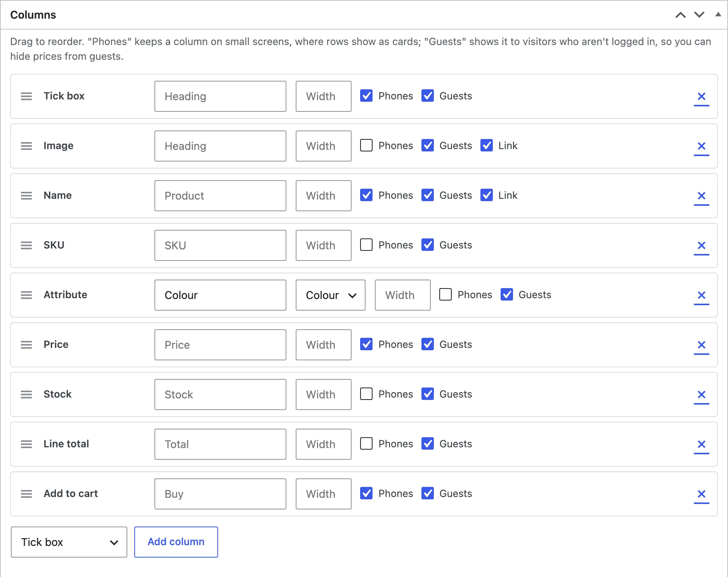
Task: Remove the Price column
Action: 701,345
